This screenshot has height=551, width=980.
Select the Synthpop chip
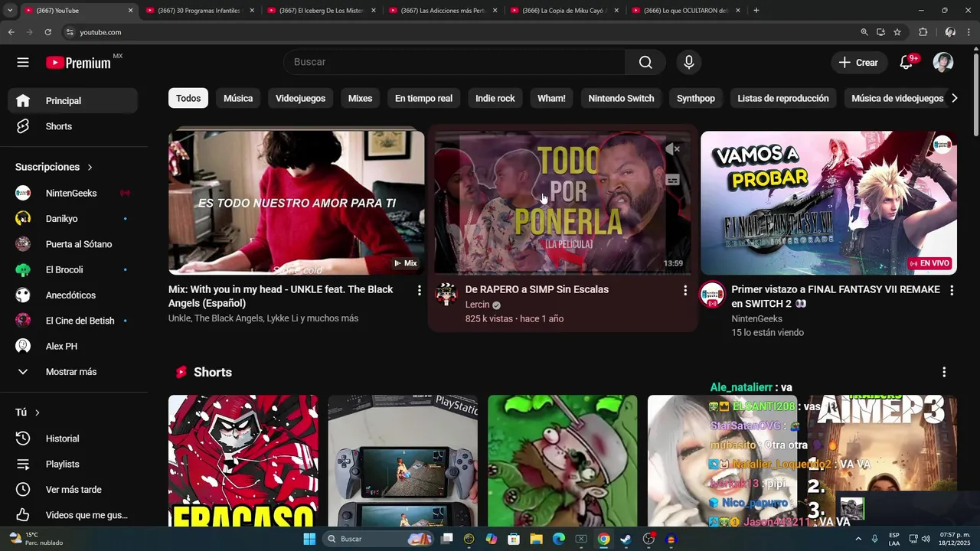click(696, 98)
